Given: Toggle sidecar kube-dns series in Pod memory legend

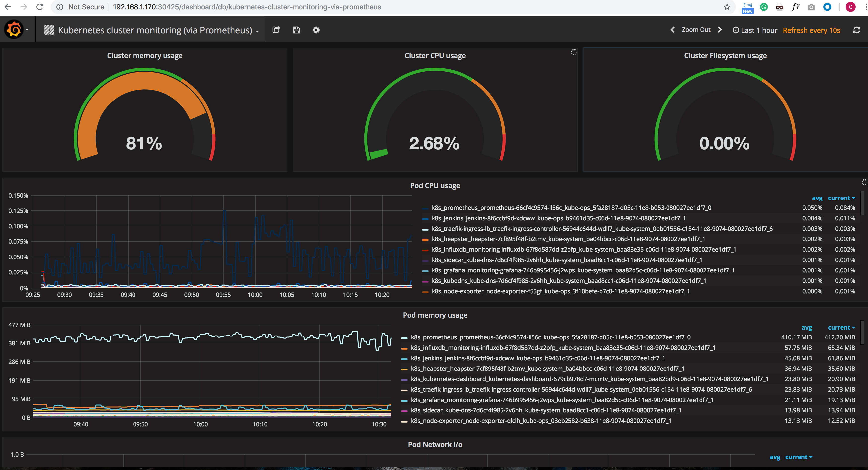Looking at the screenshot, I should 546,410.
